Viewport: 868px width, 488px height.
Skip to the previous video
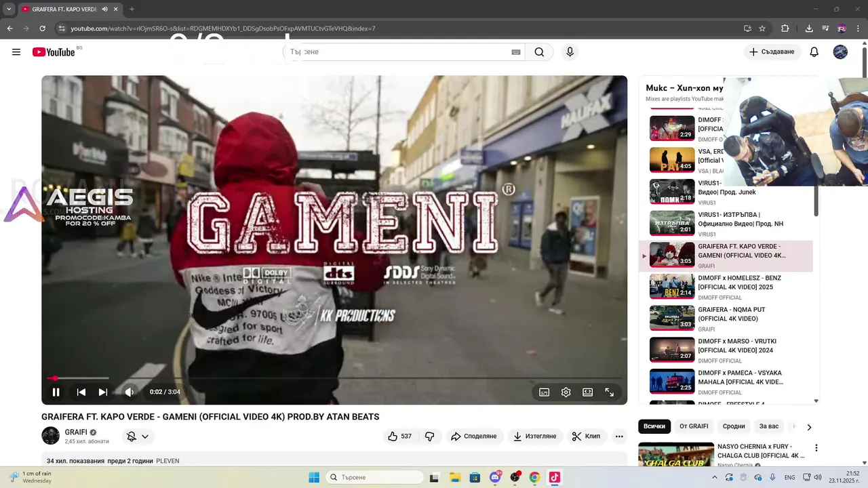(x=81, y=392)
